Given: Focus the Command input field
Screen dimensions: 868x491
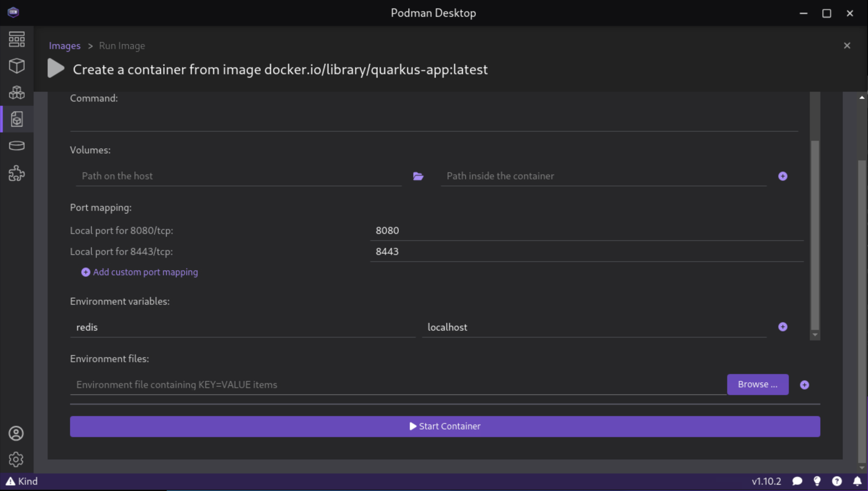Looking at the screenshot, I should [x=434, y=121].
